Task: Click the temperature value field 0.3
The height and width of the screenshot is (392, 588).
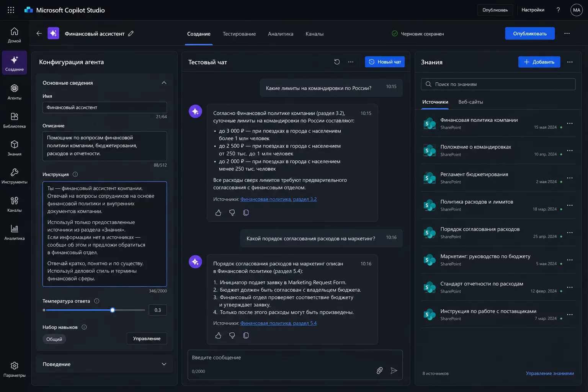Action: 158,310
